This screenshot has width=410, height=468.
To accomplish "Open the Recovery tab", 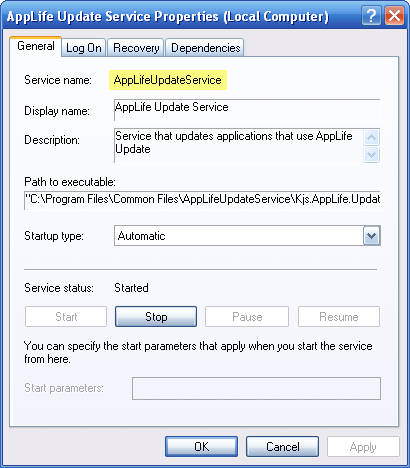I will tap(136, 48).
